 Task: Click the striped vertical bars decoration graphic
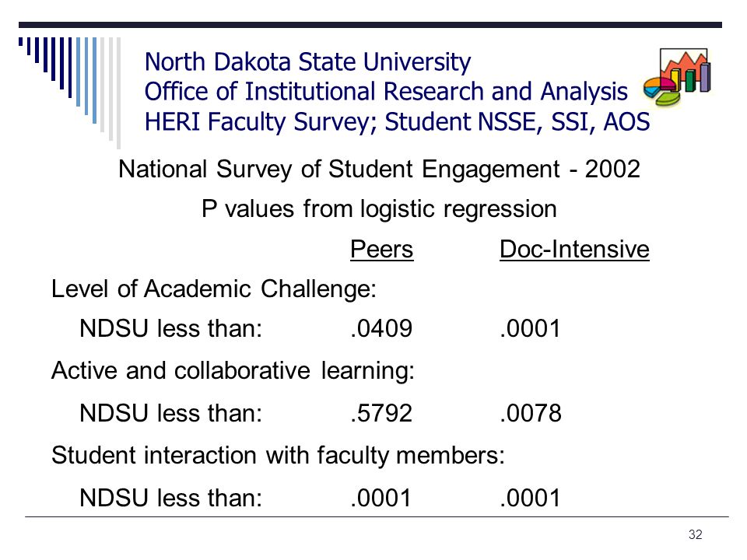[x=69, y=93]
